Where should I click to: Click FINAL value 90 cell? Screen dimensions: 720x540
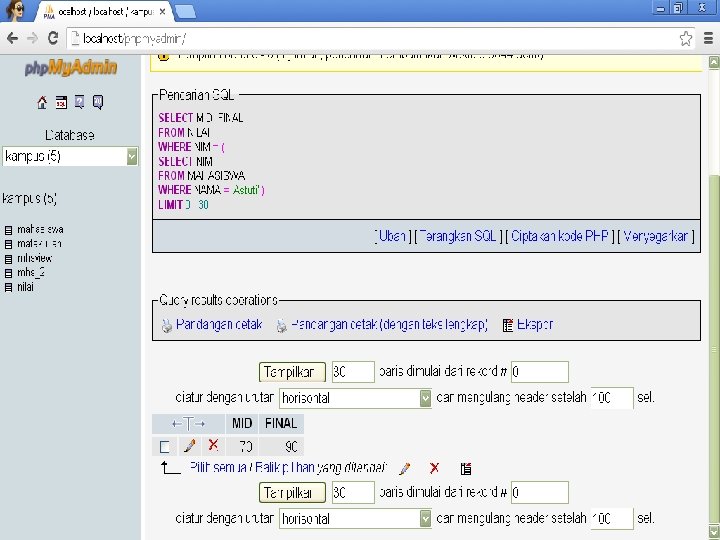pyautogui.click(x=281, y=446)
